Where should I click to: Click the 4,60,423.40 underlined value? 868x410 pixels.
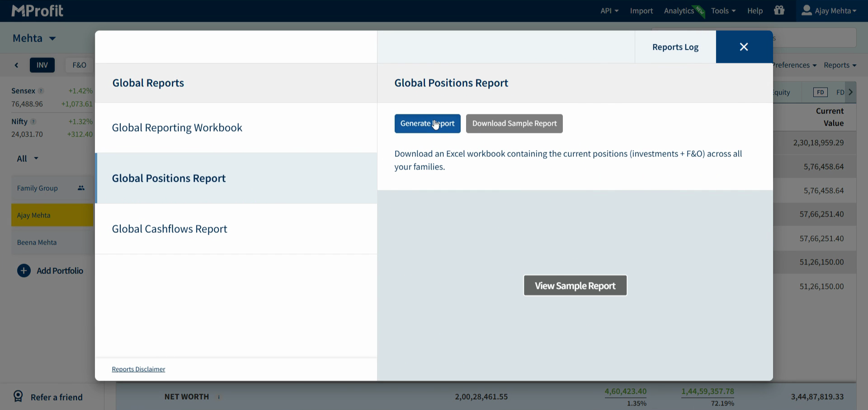pos(626,391)
